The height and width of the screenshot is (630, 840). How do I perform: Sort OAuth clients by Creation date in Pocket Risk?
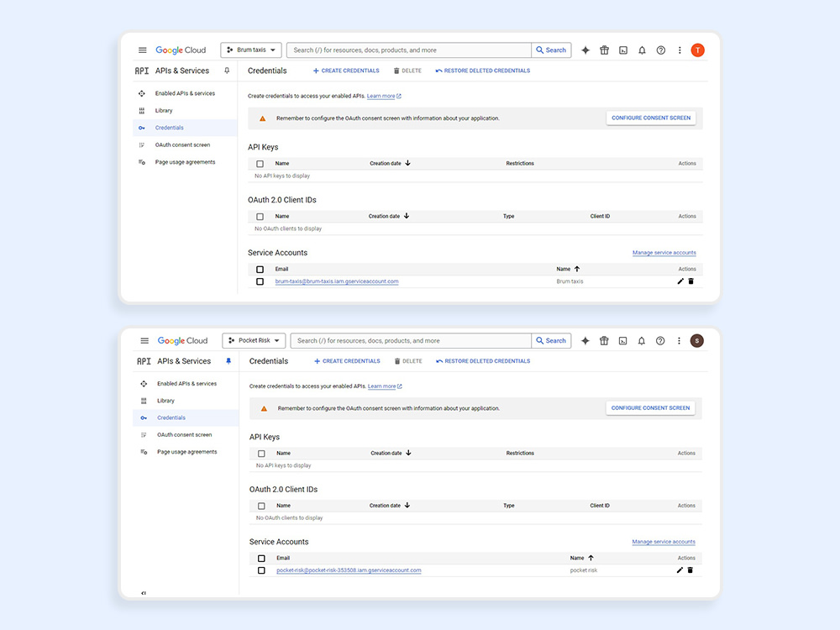(x=390, y=506)
